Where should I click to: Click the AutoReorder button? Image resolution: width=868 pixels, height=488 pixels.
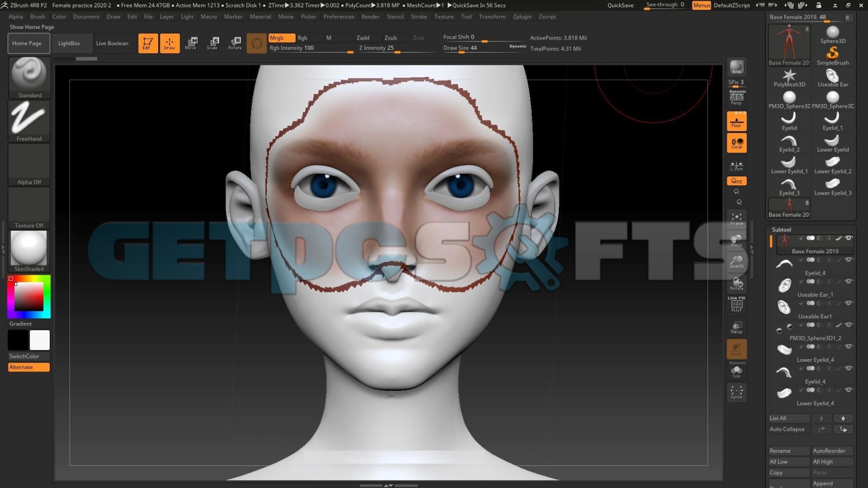[832, 451]
